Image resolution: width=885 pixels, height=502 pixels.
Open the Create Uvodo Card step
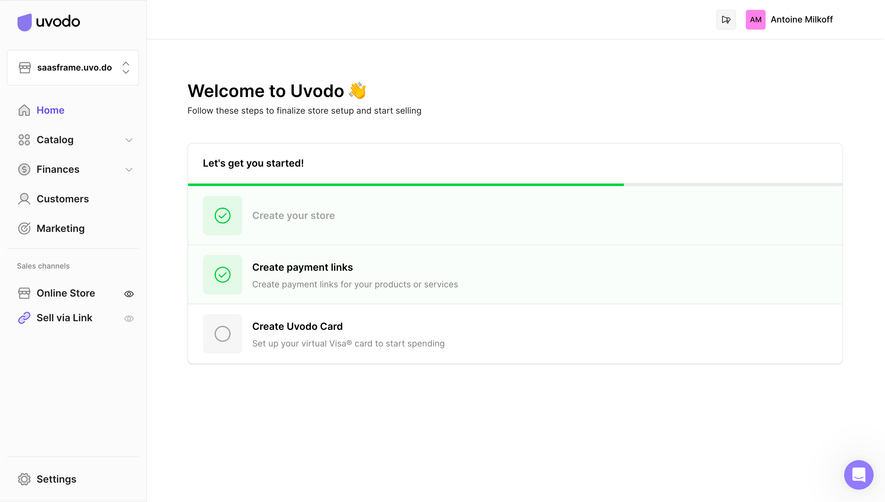(x=515, y=334)
